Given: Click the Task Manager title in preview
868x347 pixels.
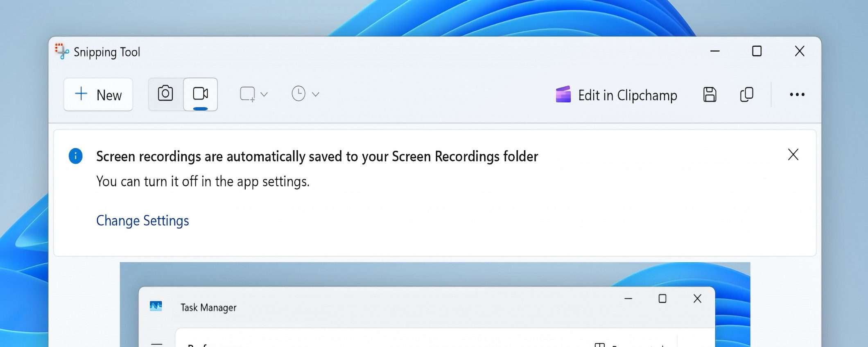Looking at the screenshot, I should point(208,307).
